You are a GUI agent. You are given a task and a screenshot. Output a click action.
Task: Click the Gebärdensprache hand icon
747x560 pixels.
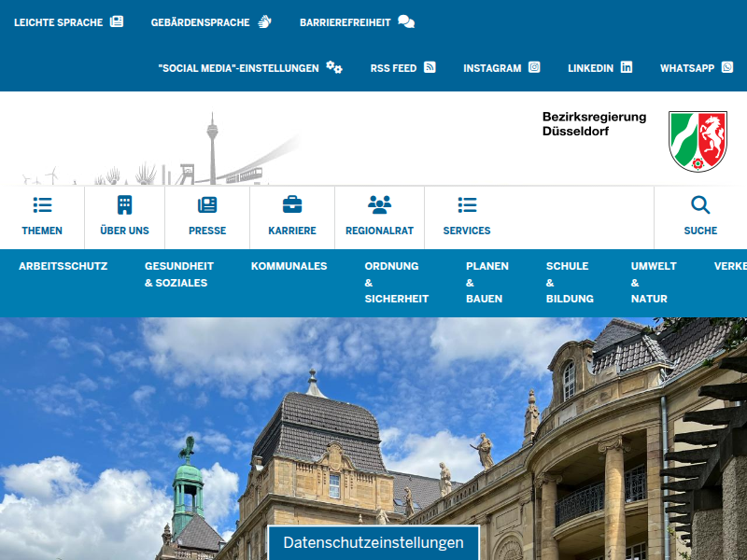click(265, 21)
